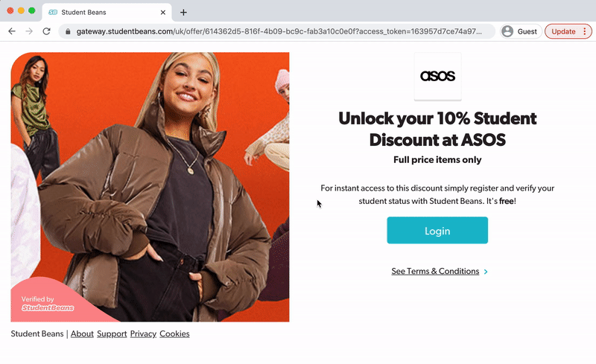The width and height of the screenshot is (596, 364).
Task: Reload the page with the refresh icon
Action: (x=46, y=31)
